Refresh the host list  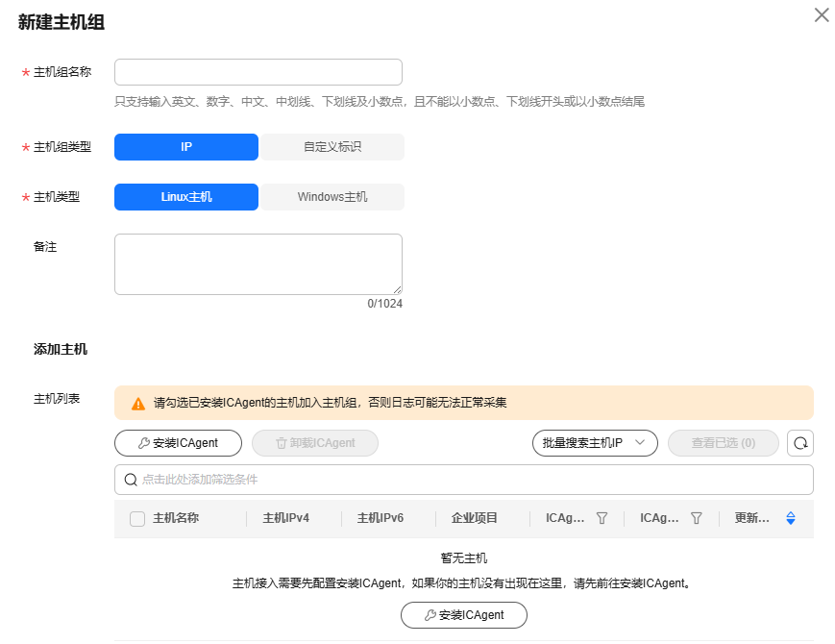click(800, 443)
